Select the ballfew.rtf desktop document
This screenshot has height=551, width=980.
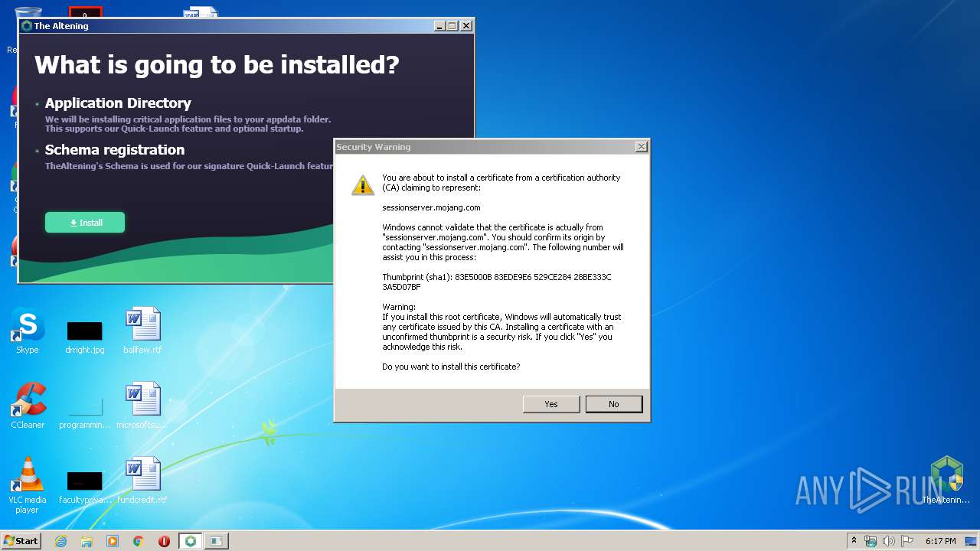click(142, 330)
